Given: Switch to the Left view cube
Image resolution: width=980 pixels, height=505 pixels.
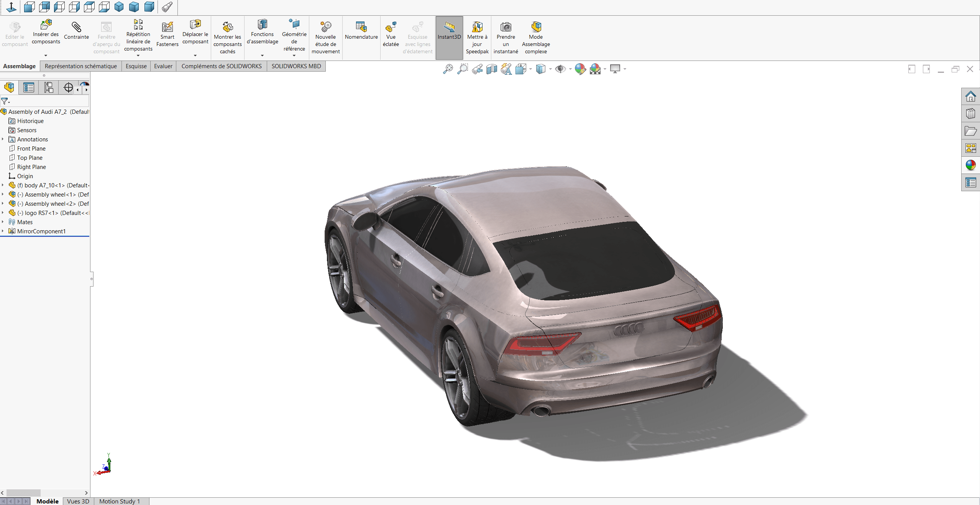Looking at the screenshot, I should 59,7.
